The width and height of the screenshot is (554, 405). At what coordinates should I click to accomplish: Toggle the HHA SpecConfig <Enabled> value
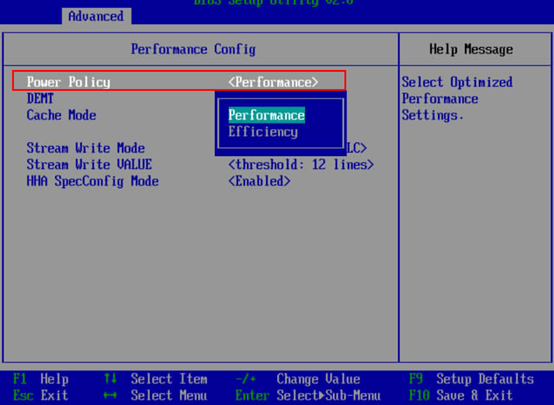[259, 181]
